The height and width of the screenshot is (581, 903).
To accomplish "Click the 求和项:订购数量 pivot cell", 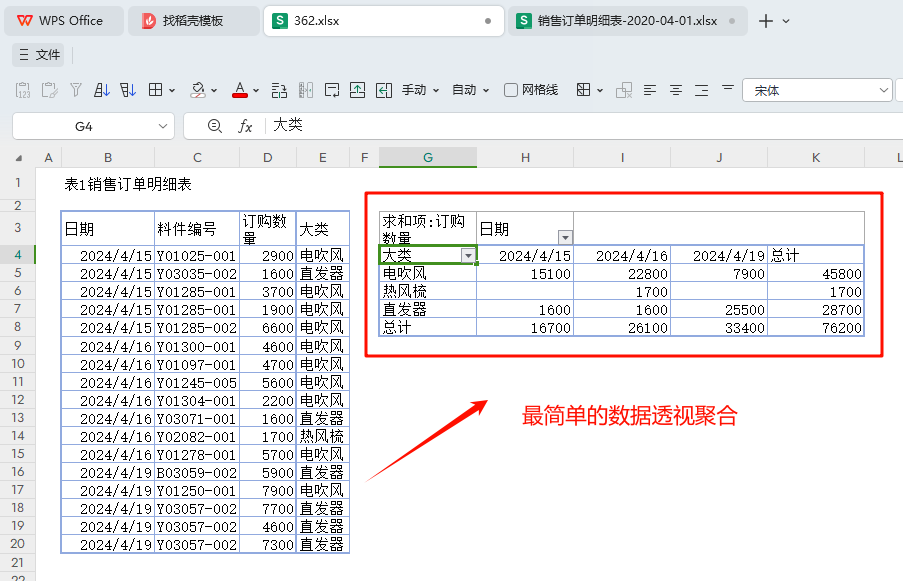I will [x=428, y=229].
